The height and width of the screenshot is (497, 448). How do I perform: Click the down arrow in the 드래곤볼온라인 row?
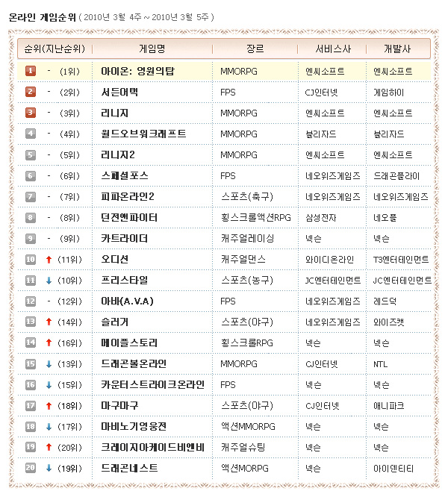coord(49,363)
